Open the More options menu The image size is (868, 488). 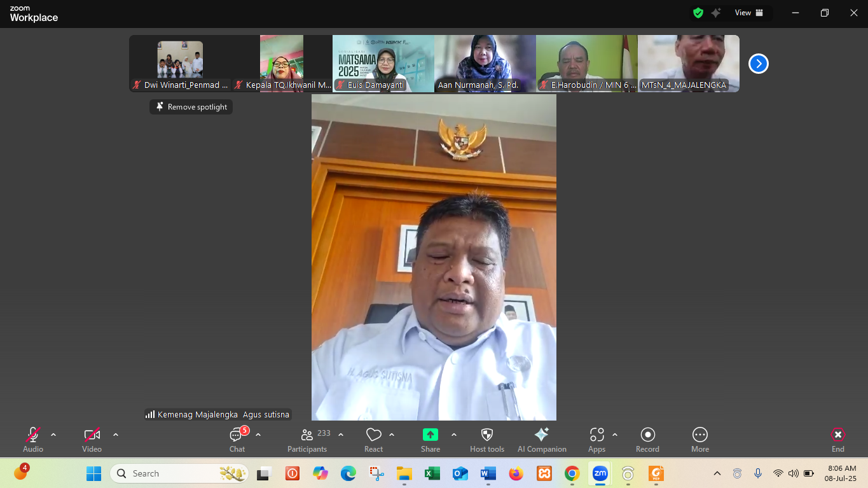pyautogui.click(x=699, y=439)
